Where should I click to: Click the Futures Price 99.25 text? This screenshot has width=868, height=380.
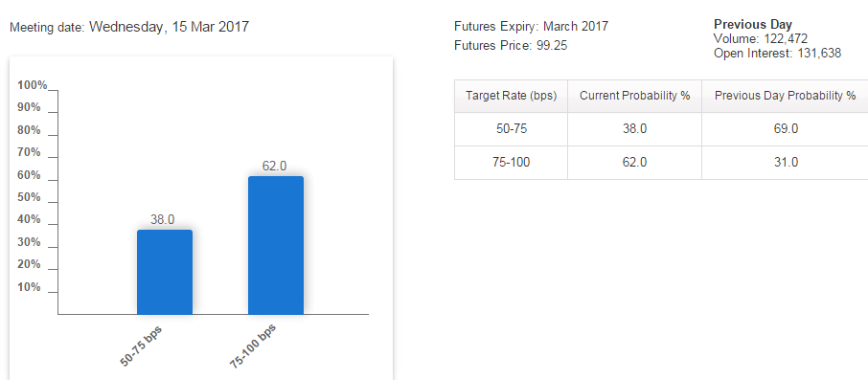pyautogui.click(x=511, y=46)
